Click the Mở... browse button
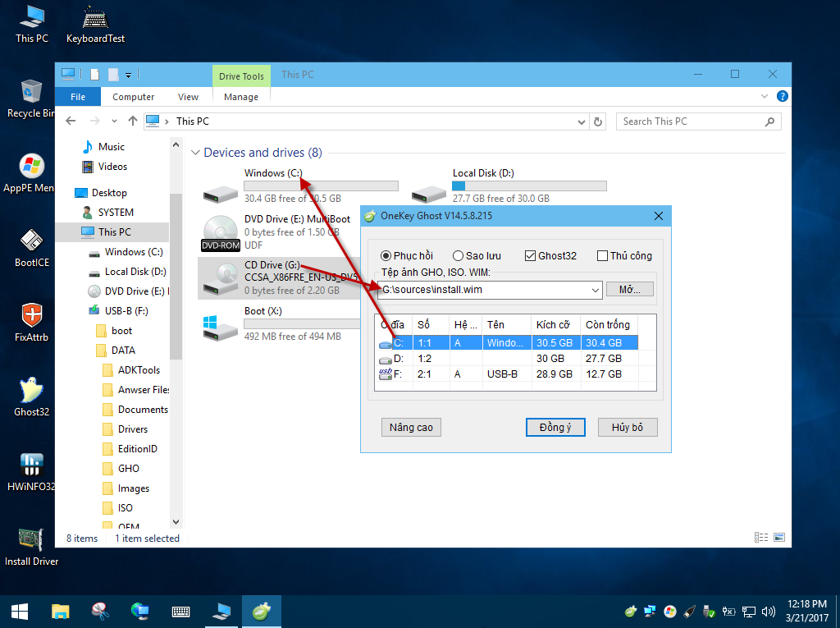840x628 pixels. point(629,290)
